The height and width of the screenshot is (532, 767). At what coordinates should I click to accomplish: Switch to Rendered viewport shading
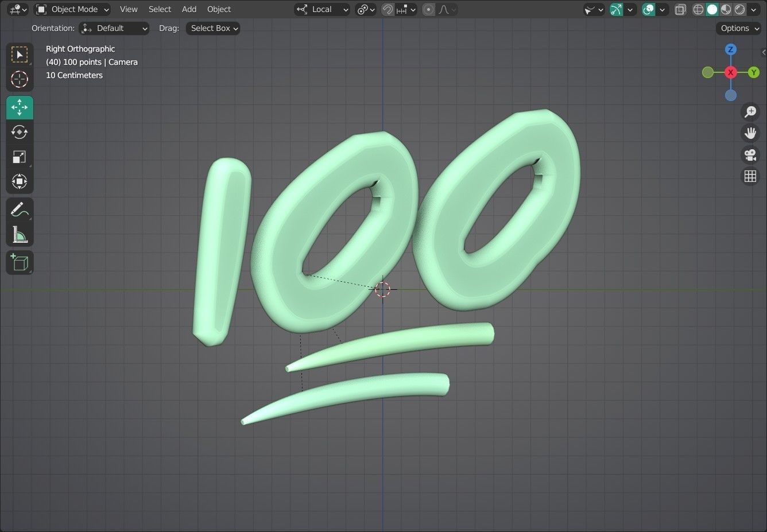coord(739,9)
